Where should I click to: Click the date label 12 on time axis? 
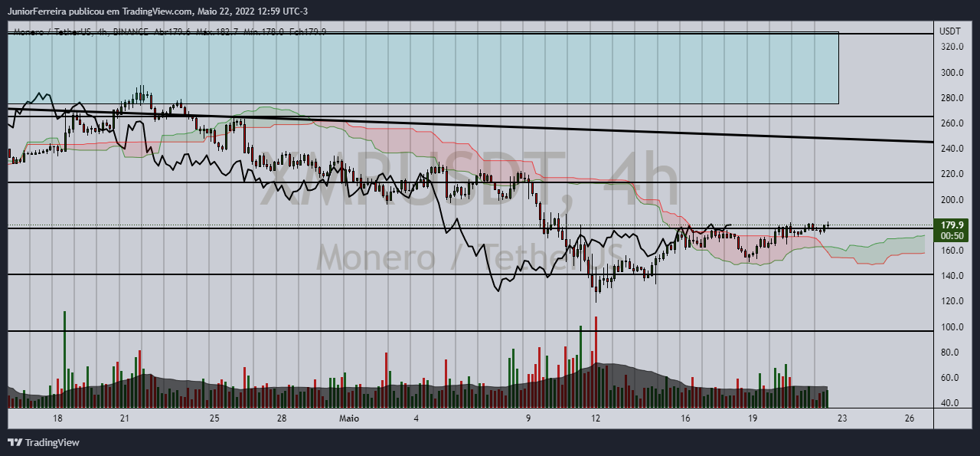tap(595, 418)
